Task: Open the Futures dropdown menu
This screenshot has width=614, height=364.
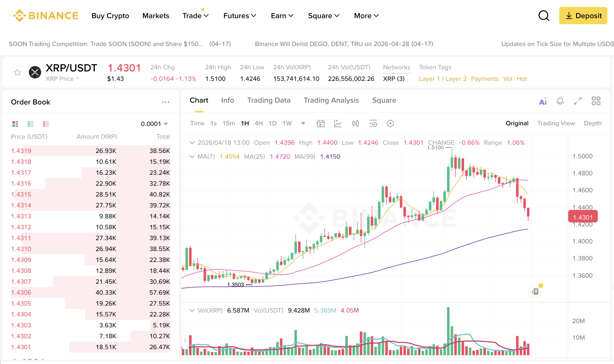Action: pos(239,16)
